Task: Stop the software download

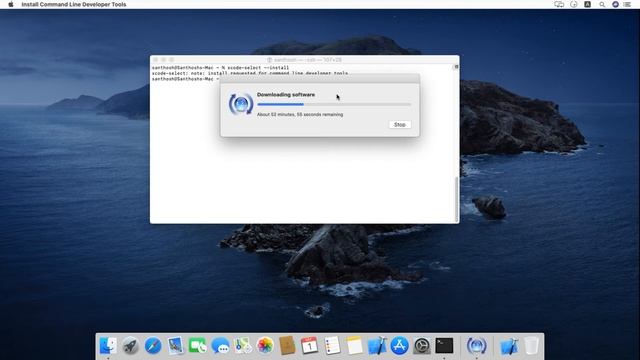Action: click(x=400, y=124)
